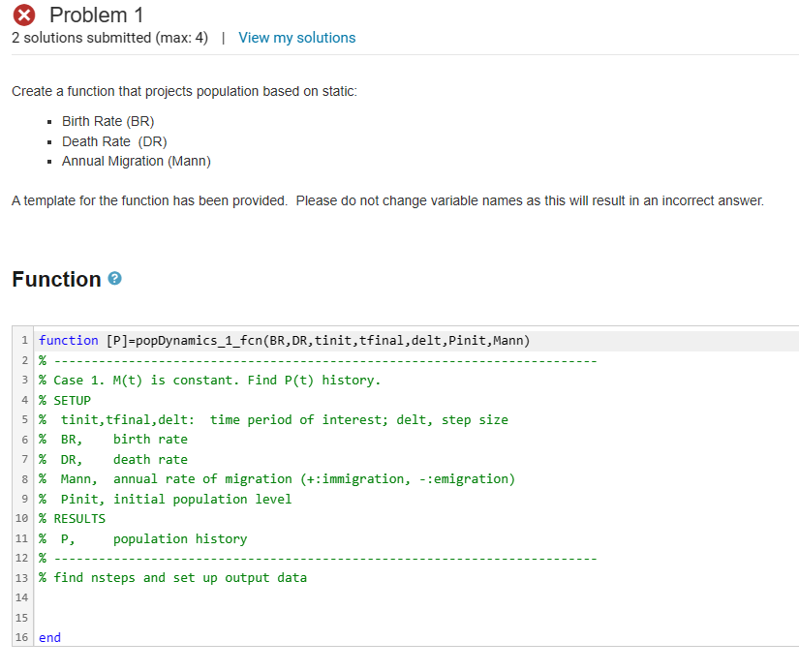Click the Function section heading
The width and height of the screenshot is (799, 672).
(x=53, y=279)
